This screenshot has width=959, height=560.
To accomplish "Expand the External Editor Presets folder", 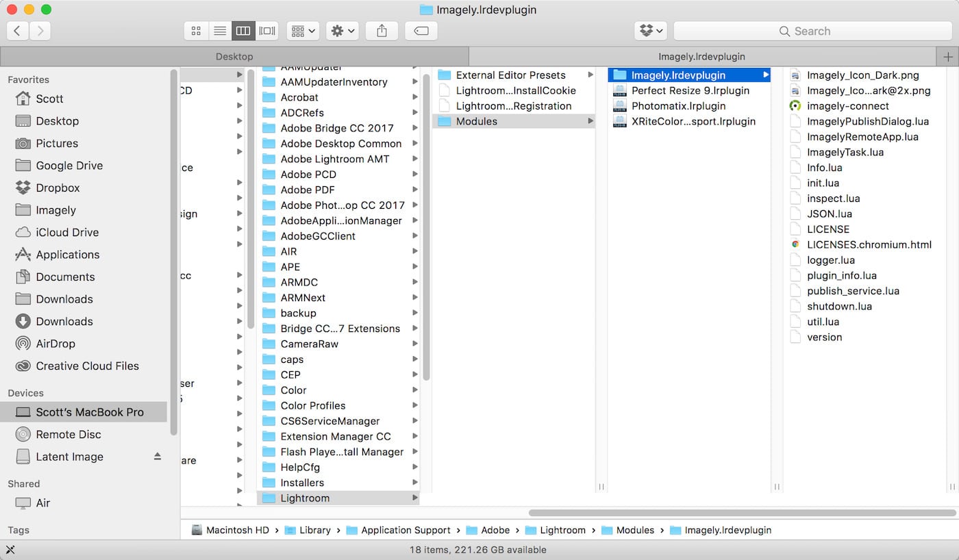I will click(590, 75).
